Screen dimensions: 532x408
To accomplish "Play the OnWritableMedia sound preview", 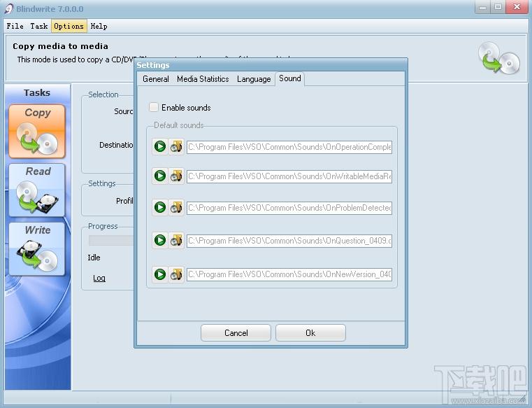I will point(160,176).
